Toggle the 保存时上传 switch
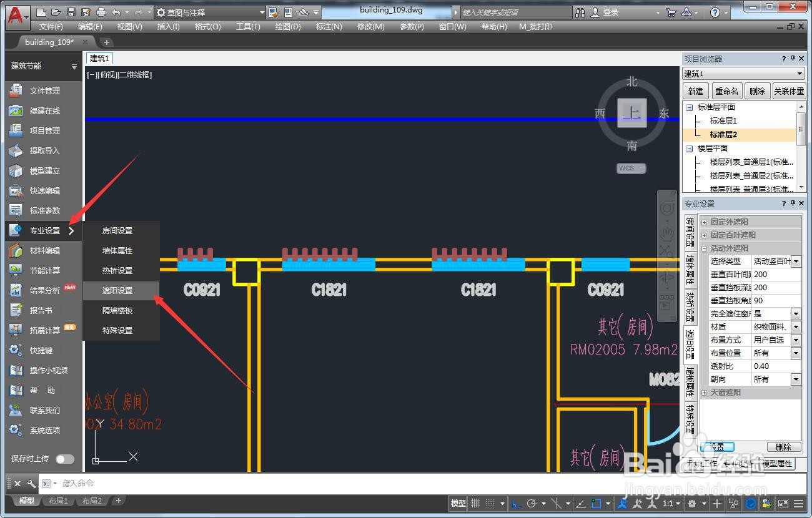Screen dimensions: 812x518 tap(65, 459)
